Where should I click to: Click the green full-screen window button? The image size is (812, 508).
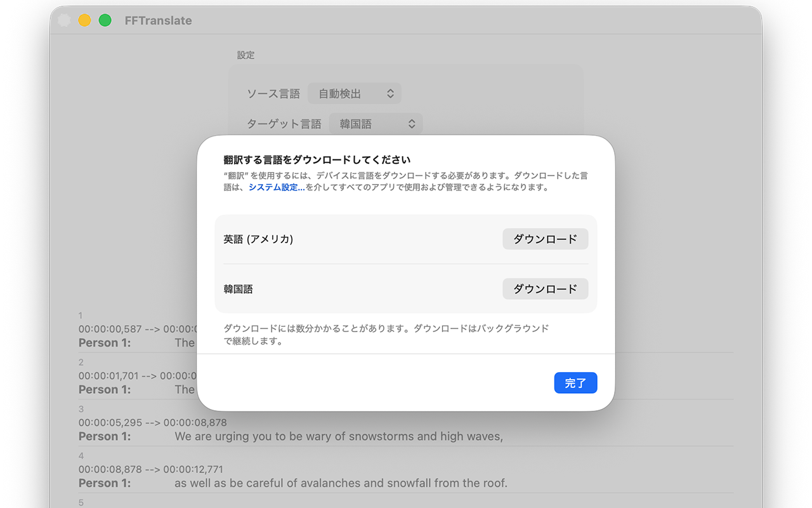coord(105,20)
